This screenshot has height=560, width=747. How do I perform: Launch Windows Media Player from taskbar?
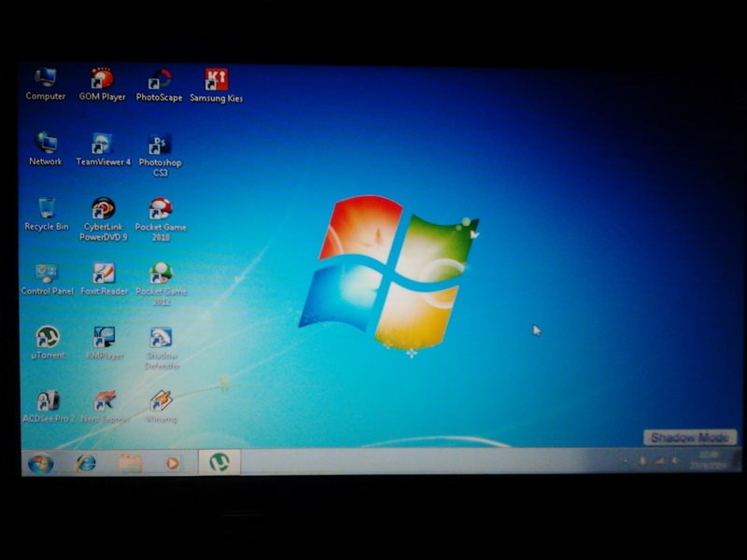[173, 463]
